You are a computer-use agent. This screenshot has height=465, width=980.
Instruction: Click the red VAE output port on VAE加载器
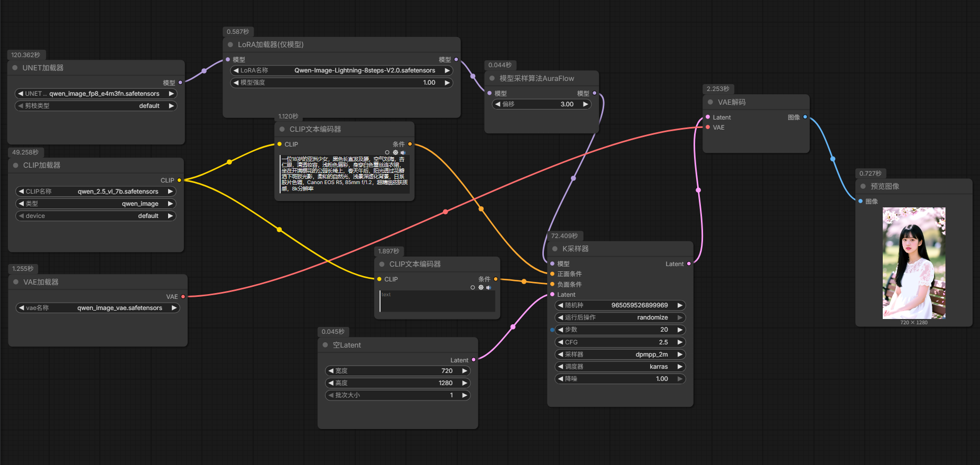[x=183, y=297]
